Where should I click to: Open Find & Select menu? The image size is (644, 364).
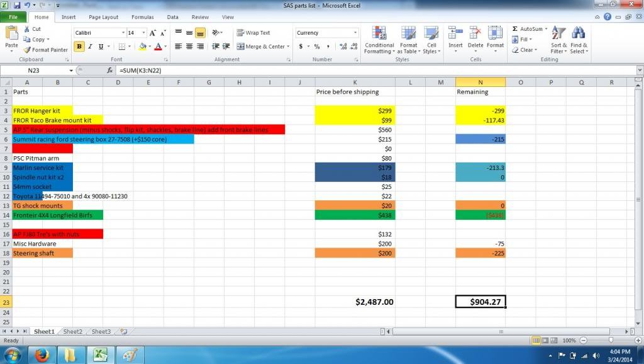tap(579, 40)
